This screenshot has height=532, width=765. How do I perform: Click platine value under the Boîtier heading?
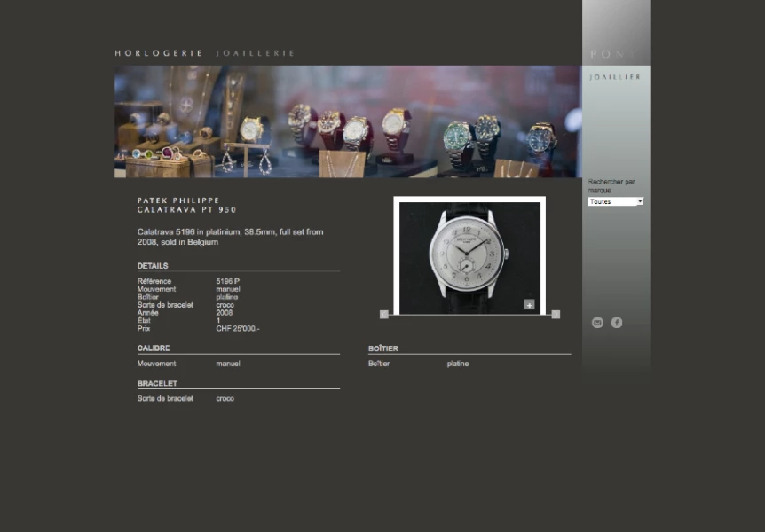[458, 364]
